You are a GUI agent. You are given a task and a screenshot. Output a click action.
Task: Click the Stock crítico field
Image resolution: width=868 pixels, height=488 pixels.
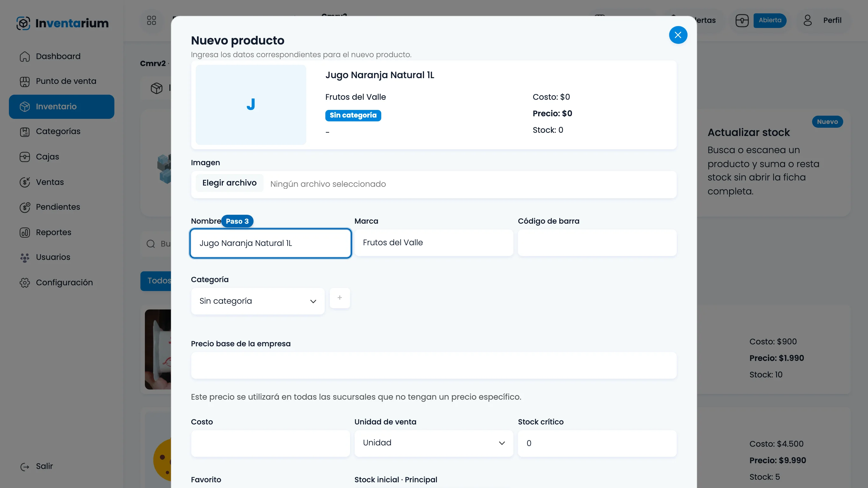point(597,444)
